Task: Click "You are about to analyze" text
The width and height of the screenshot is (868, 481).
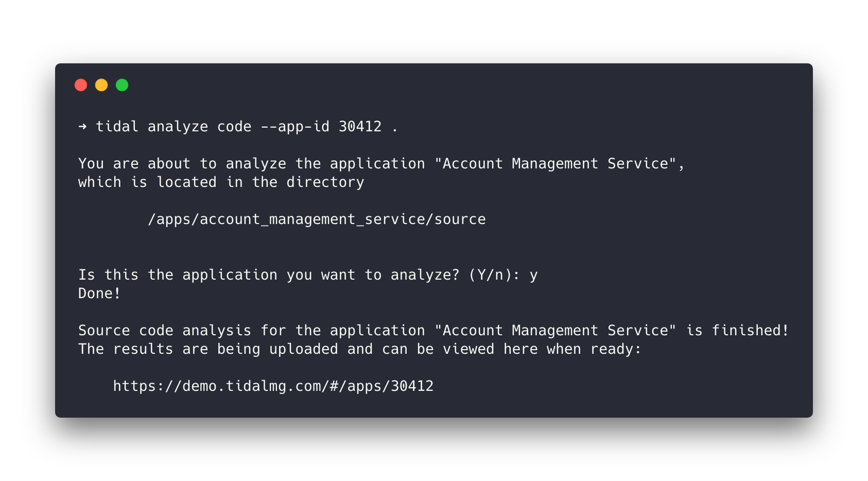Action: point(182,163)
